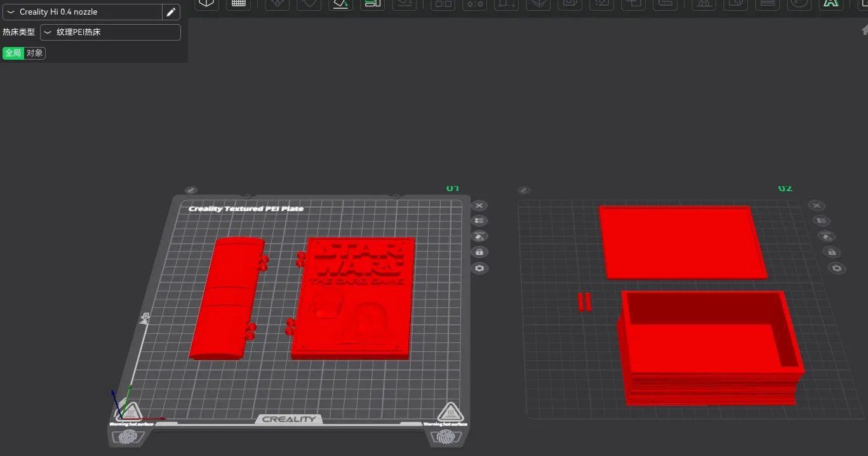Remove plate 01 with its X icon
Viewport: 868px width, 456px height.
[x=479, y=205]
